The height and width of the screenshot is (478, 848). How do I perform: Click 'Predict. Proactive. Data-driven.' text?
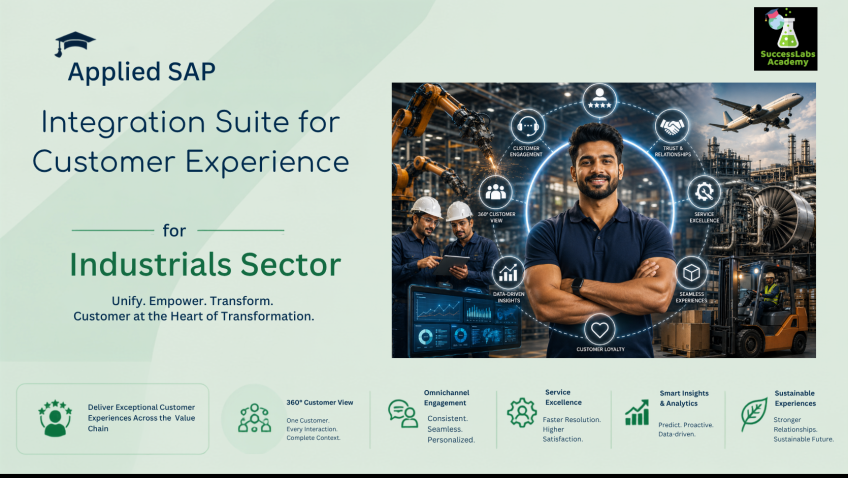[x=686, y=429]
